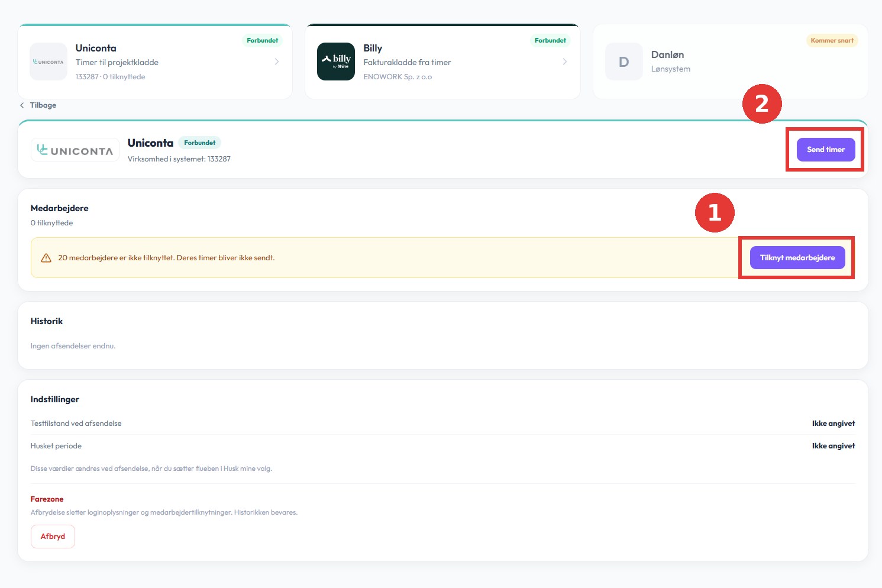The width and height of the screenshot is (882, 588).
Task: Click 'Ikke angivet' value for Husket periode
Action: tap(833, 446)
